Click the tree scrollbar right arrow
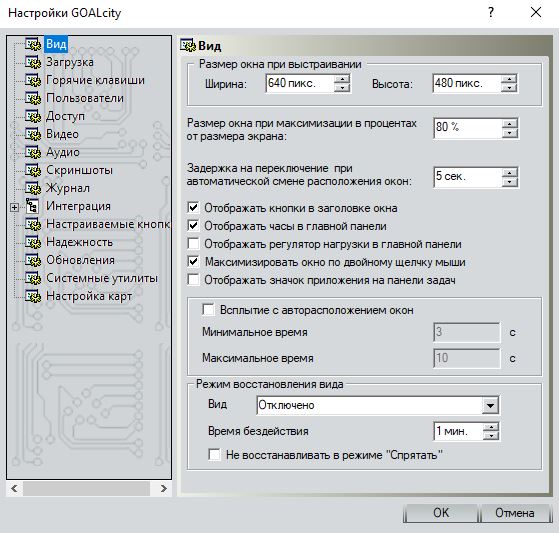Screen dimensions: 559x533 point(164,488)
